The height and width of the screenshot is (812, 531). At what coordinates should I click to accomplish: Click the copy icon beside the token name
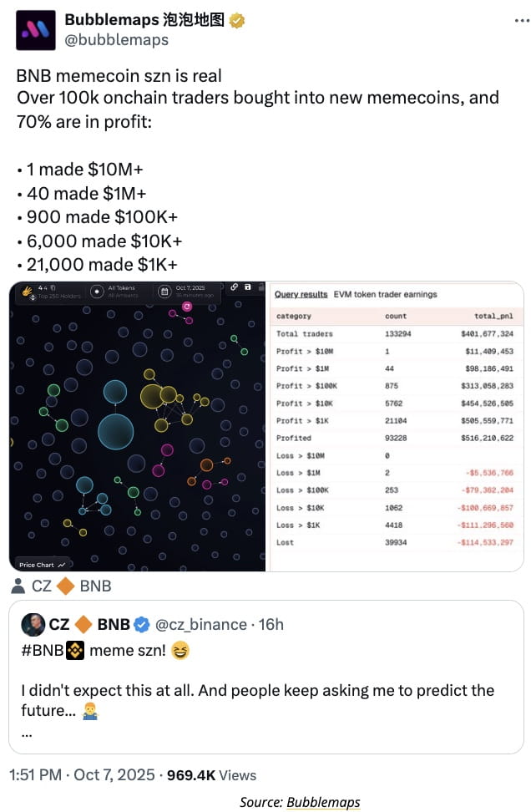53,288
